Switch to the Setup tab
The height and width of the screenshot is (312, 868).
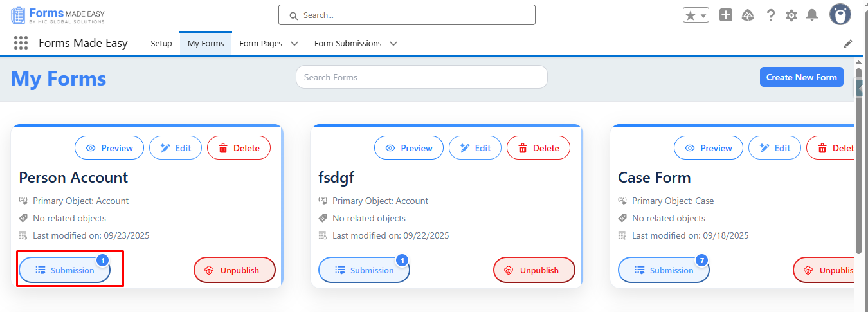tap(161, 44)
